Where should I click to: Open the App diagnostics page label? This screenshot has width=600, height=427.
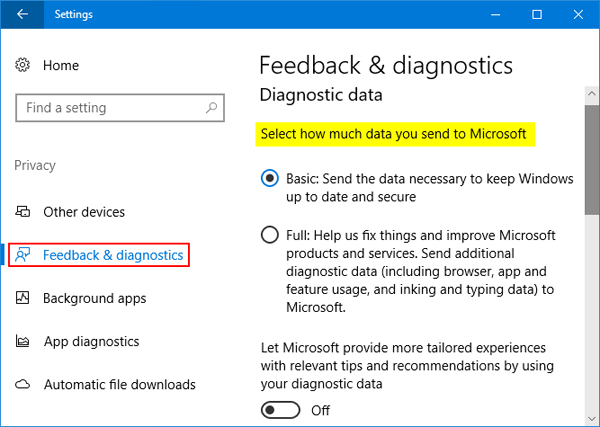(91, 341)
